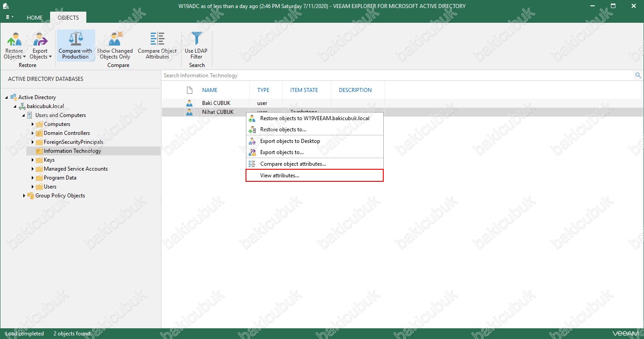Sort by the ITEM STATE column header
The width and height of the screenshot is (644, 339).
(x=304, y=90)
